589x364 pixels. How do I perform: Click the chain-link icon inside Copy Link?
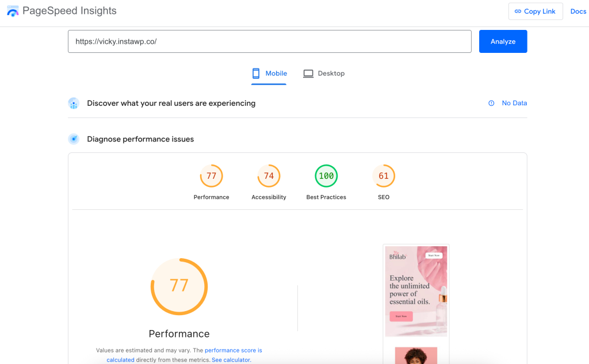[519, 11]
